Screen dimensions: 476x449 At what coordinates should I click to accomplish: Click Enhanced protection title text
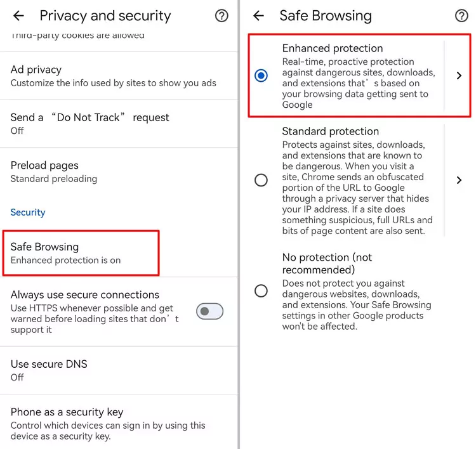[333, 48]
